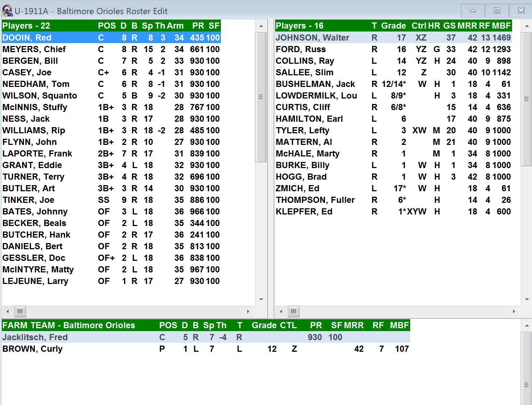
Task: Click farm team list scroll up arrow
Action: 527,326
